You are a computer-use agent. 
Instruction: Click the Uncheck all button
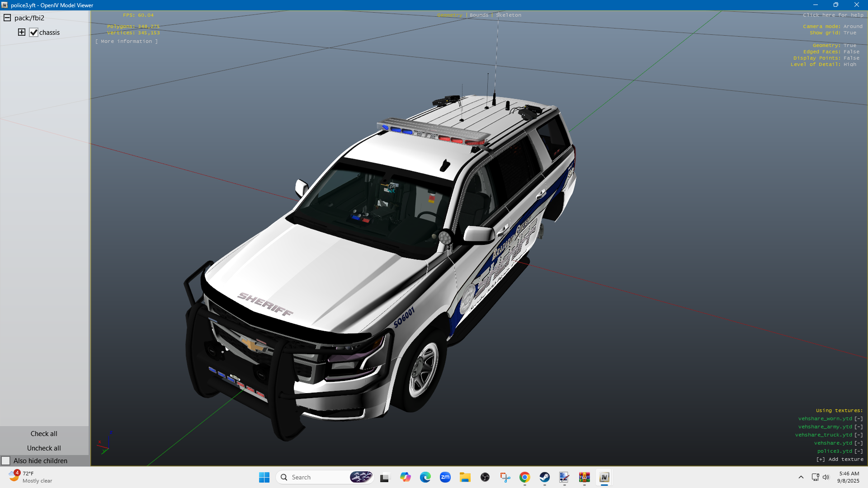pos(44,448)
